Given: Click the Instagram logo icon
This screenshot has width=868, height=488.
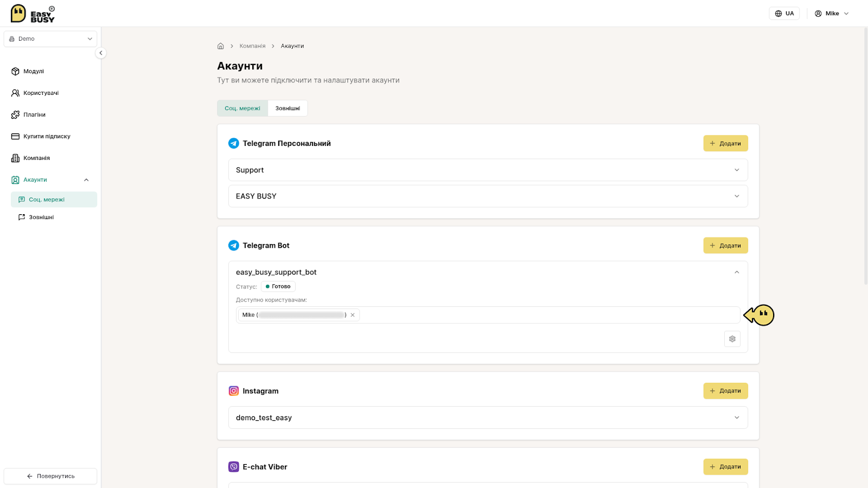Looking at the screenshot, I should [x=234, y=391].
